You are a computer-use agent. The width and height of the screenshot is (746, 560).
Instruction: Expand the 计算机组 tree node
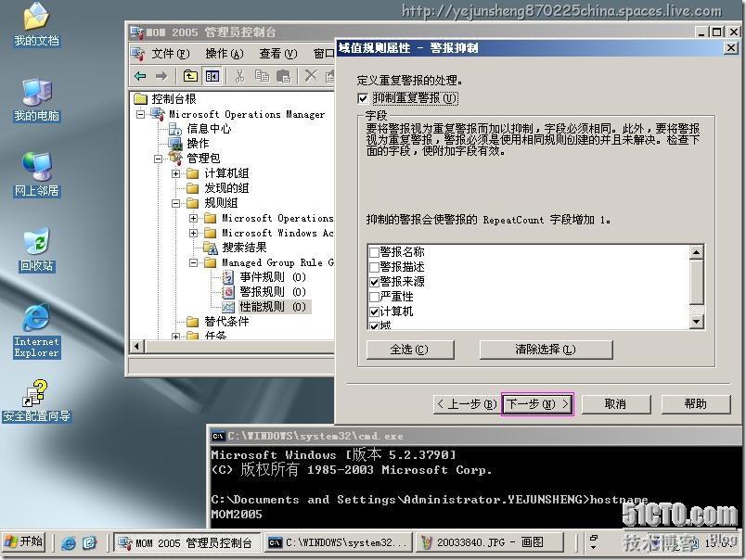pos(175,173)
